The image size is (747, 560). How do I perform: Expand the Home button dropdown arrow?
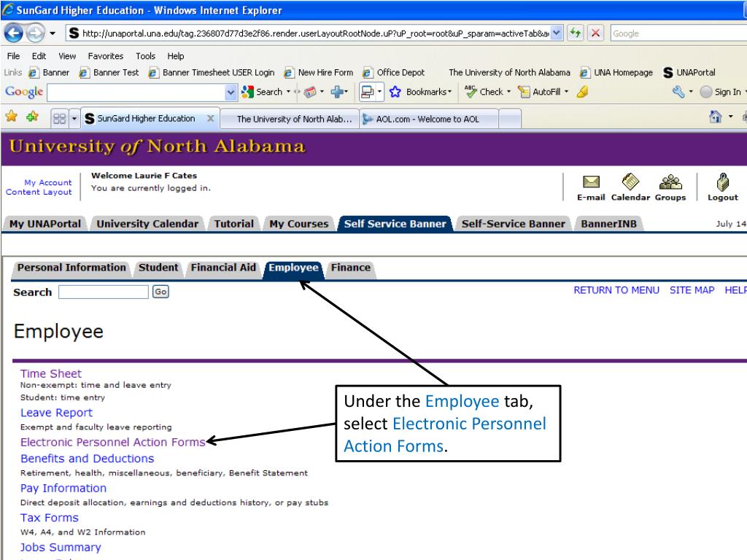pyautogui.click(x=730, y=117)
